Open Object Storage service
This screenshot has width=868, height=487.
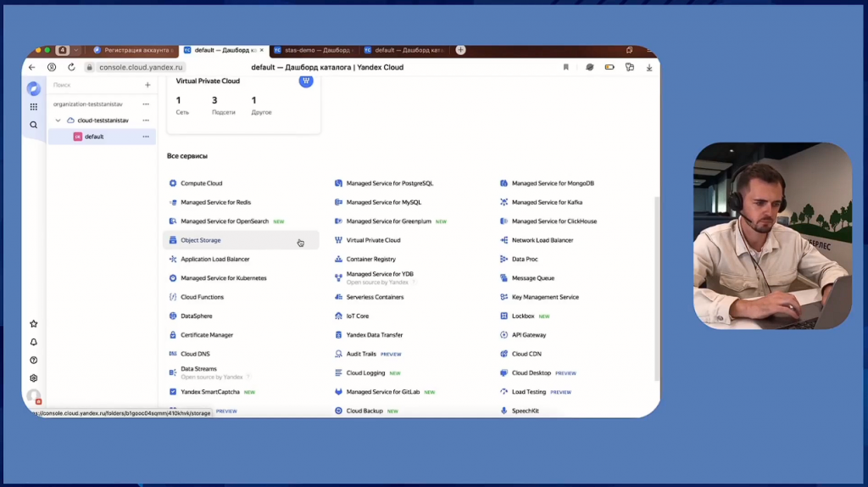[x=241, y=240]
